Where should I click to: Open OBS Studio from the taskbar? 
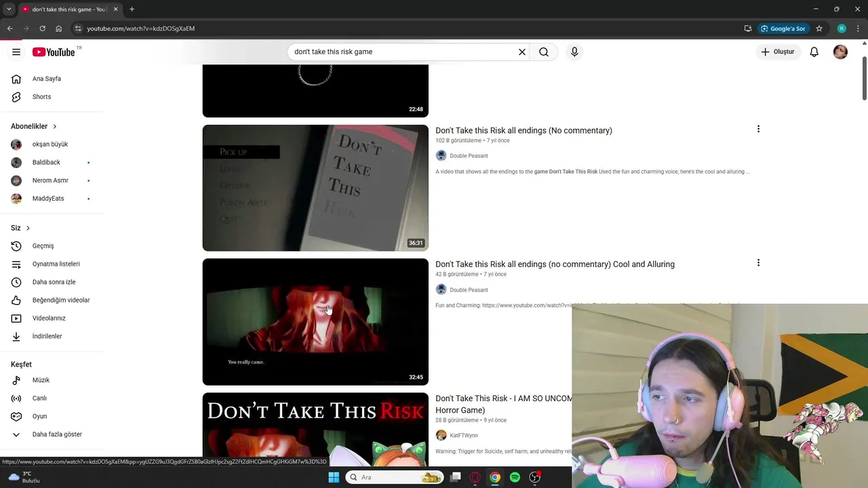[535, 477]
